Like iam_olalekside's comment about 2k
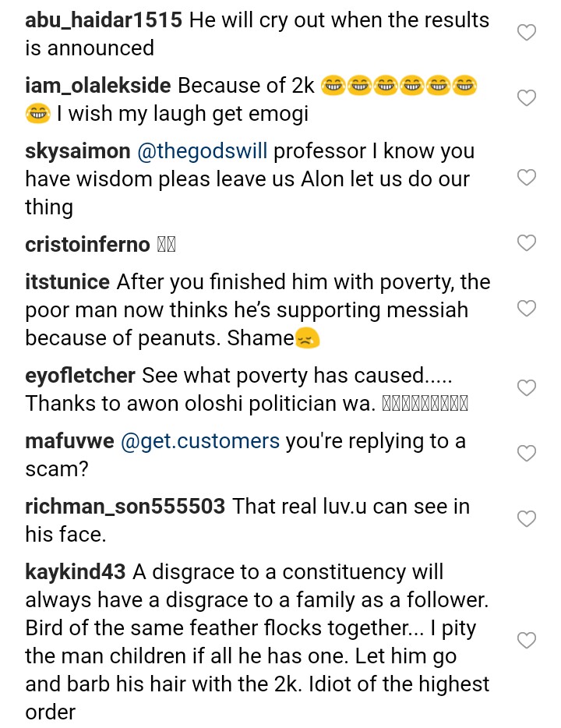The image size is (561, 728). (x=527, y=98)
